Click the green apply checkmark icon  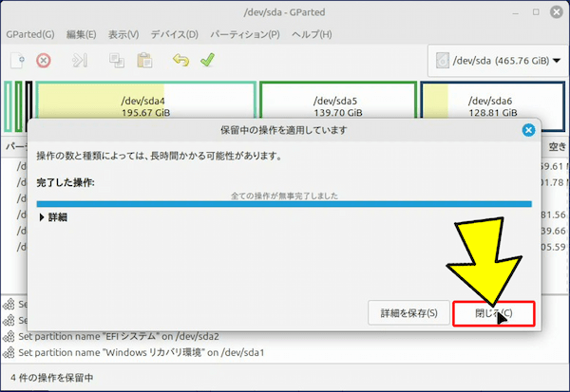tap(207, 60)
